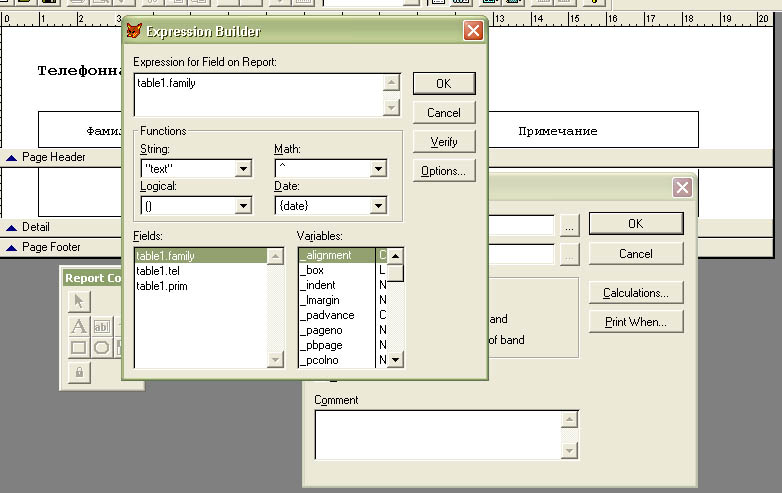
Task: Click the Page Footer band triangle marker
Action: [11, 247]
